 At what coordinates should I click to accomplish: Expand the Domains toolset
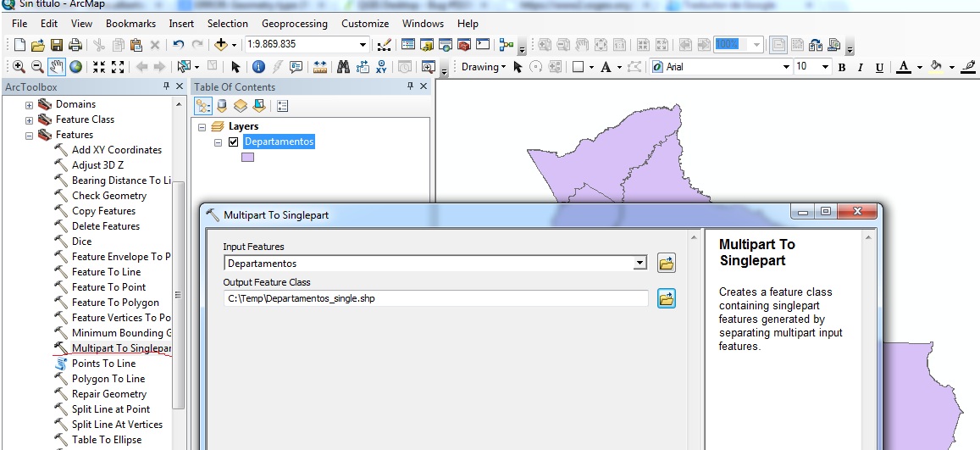tap(29, 105)
